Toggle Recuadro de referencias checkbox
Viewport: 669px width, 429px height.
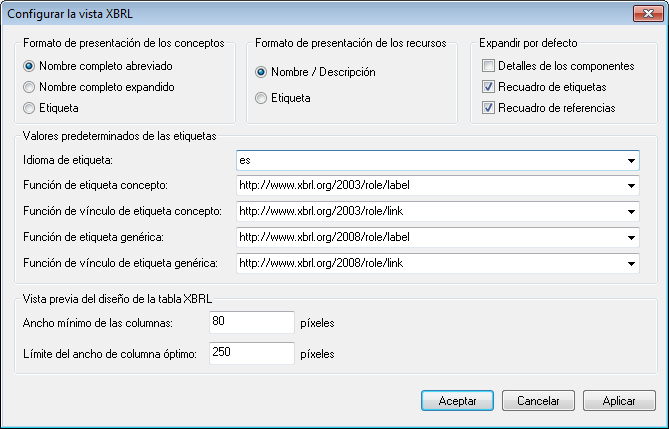(x=488, y=108)
